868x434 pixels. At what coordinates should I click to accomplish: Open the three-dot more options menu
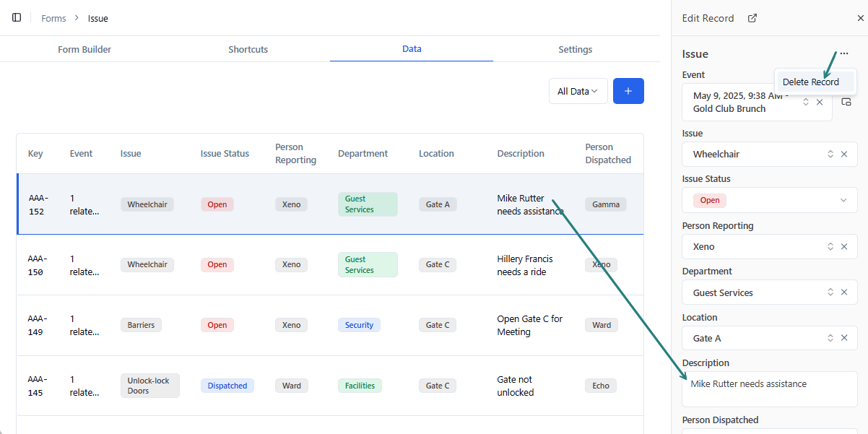(x=843, y=54)
